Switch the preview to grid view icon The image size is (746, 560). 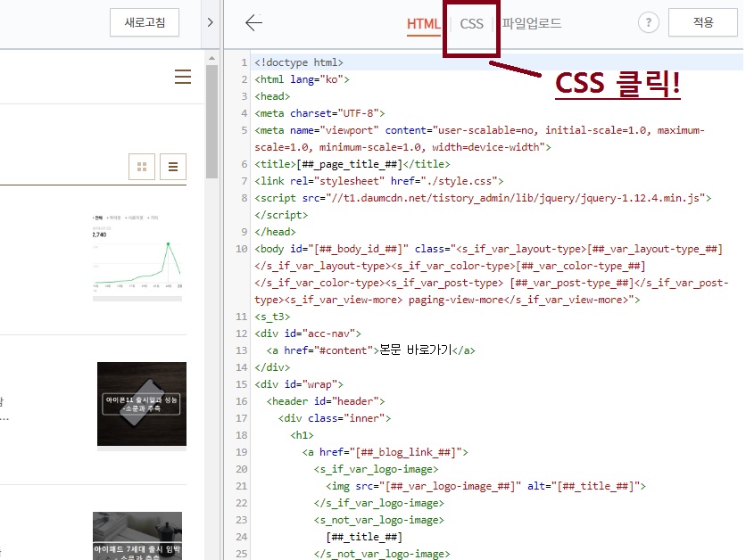pos(142,167)
